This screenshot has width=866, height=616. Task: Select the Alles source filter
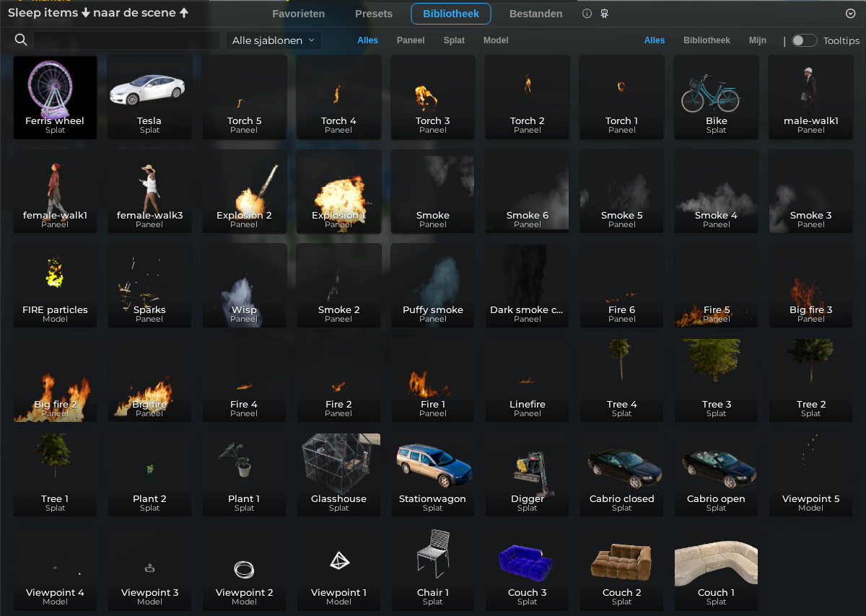655,40
